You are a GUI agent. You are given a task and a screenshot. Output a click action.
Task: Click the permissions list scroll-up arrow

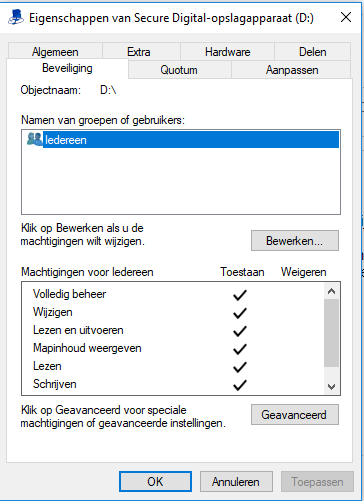(331, 291)
